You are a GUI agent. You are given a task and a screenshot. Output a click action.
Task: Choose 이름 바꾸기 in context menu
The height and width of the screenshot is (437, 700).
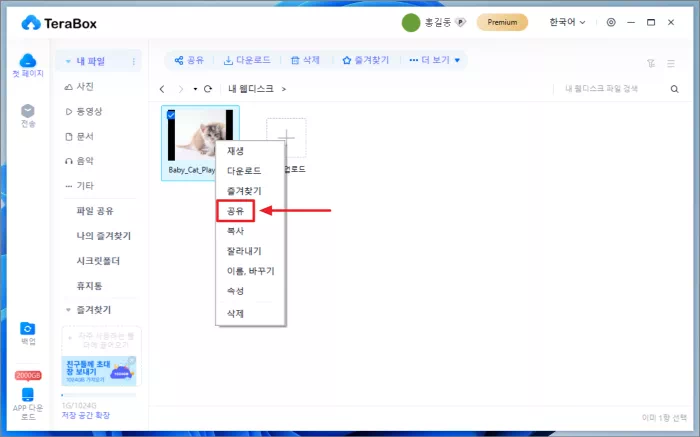[x=250, y=271]
